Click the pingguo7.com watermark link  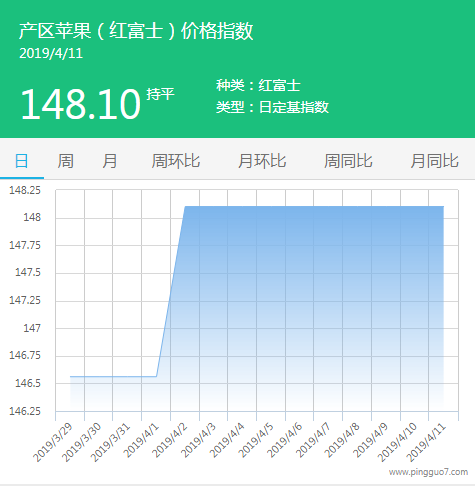tap(428, 472)
